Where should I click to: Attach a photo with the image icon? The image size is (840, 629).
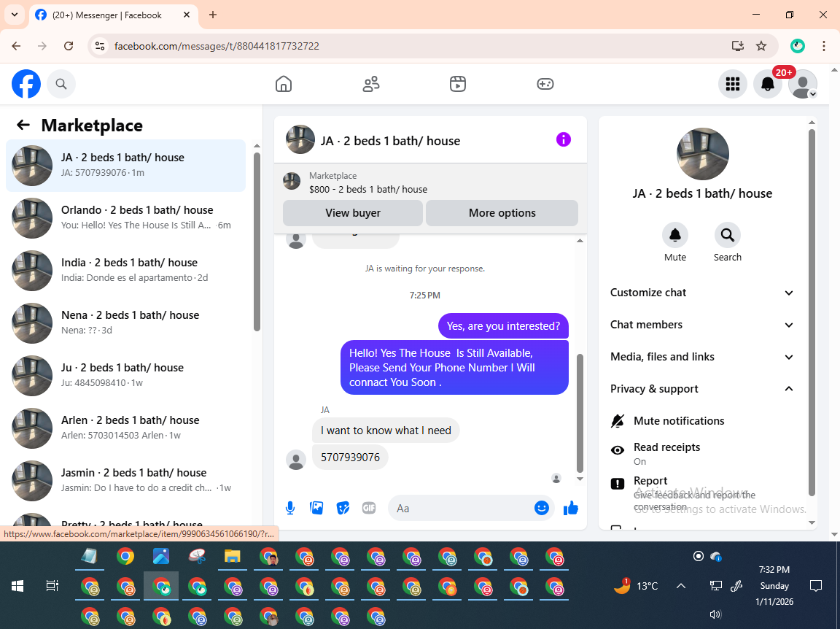pos(316,508)
